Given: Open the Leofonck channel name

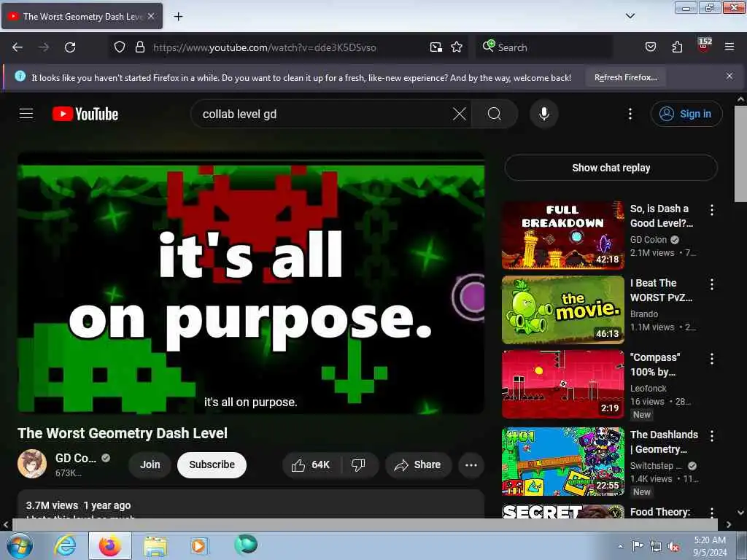Looking at the screenshot, I should coord(648,389).
